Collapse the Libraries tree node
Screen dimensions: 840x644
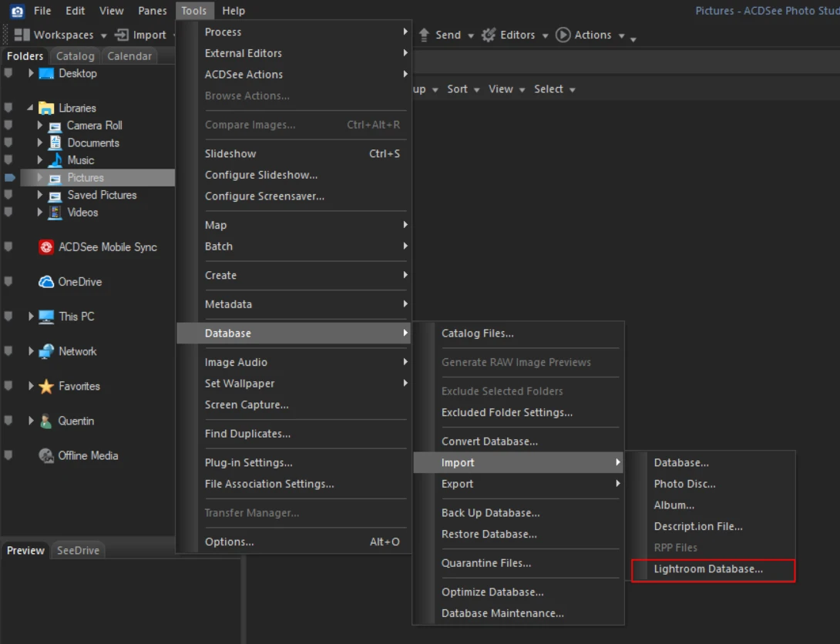(30, 108)
